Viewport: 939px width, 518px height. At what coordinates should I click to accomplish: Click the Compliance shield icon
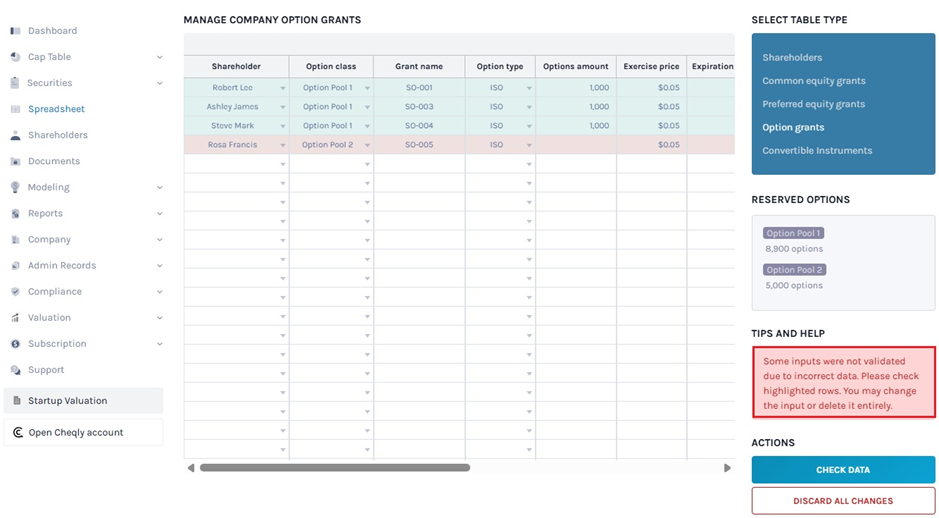[x=15, y=291]
